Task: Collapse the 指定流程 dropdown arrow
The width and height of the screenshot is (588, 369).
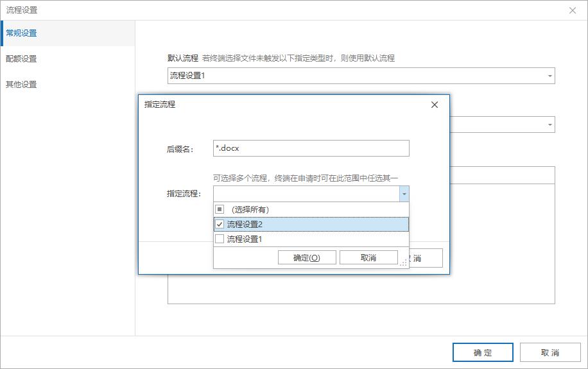Action: coord(404,194)
